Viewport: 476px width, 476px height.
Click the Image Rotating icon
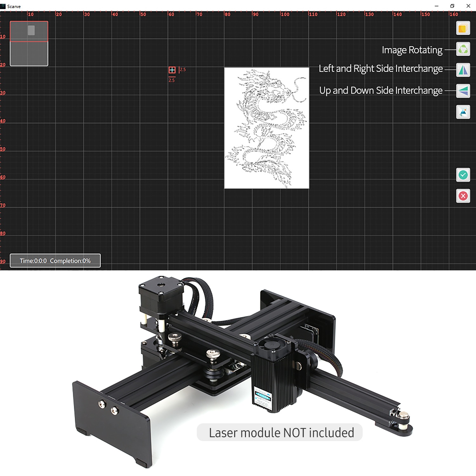[x=463, y=49]
